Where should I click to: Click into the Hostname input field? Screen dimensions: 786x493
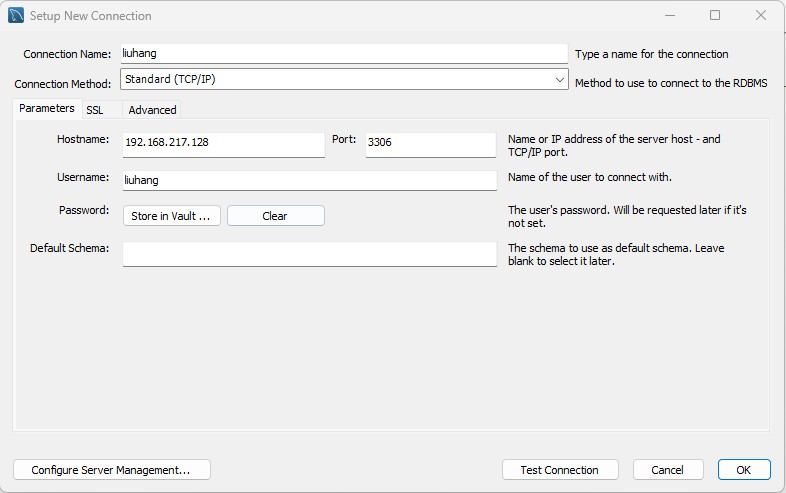(x=224, y=145)
